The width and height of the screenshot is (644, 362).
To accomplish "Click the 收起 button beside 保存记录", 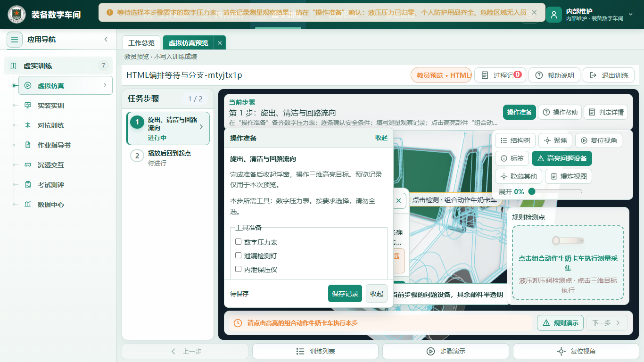I will (377, 294).
